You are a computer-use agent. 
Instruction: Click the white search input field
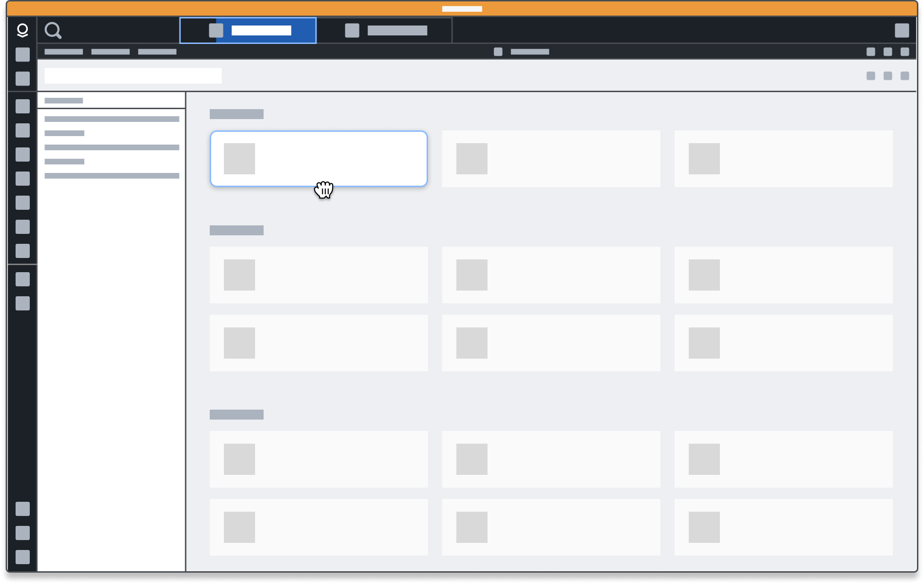tap(133, 76)
